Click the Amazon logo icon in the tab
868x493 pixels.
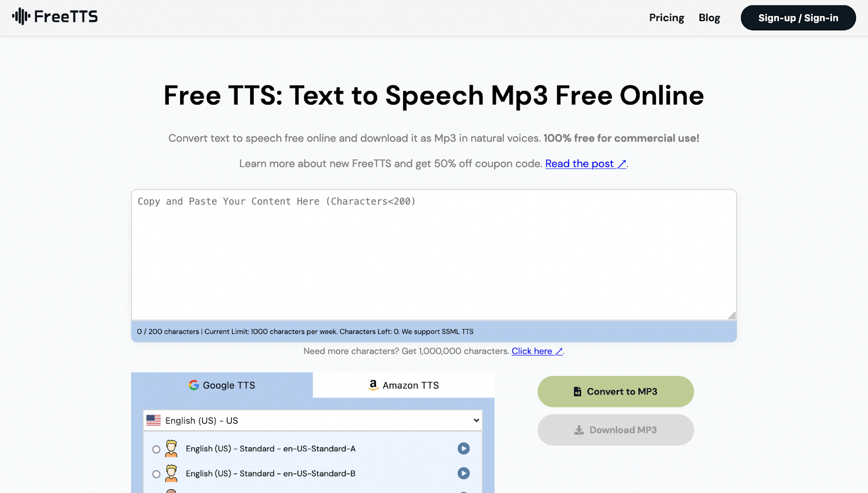coord(373,385)
